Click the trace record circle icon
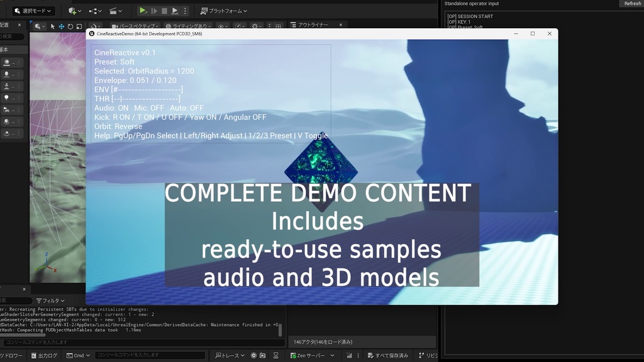The height and width of the screenshot is (362, 644). point(253,356)
